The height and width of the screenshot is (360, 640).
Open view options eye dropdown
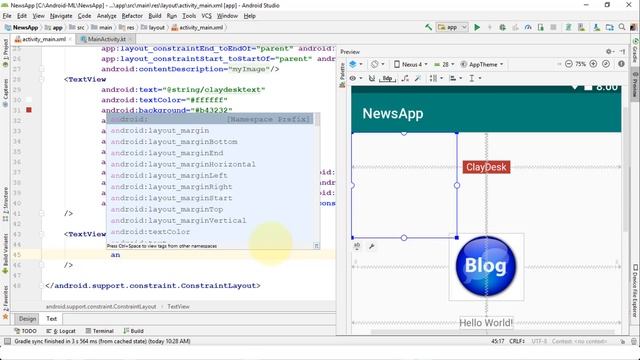[x=356, y=78]
